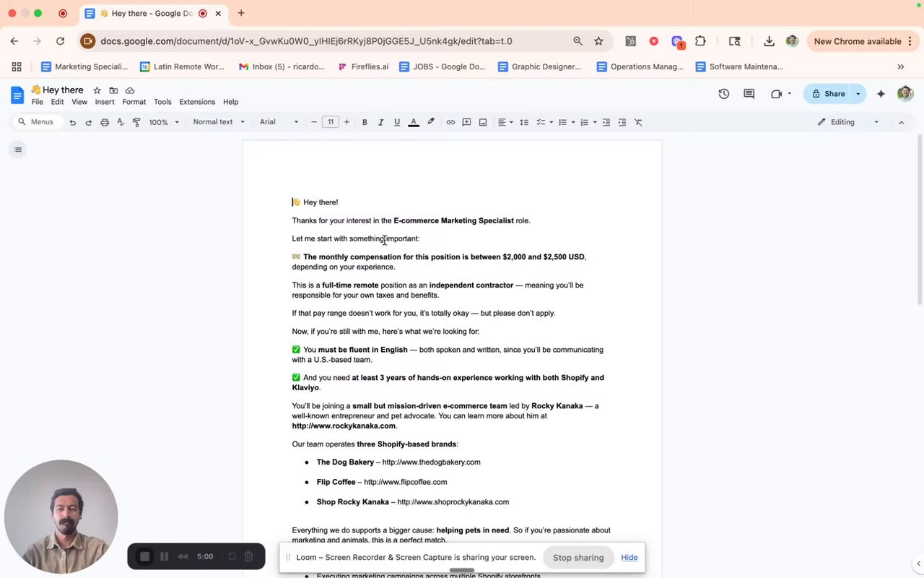Open the highlight color picker
Viewport: 924px width, 578px height.
pos(431,122)
